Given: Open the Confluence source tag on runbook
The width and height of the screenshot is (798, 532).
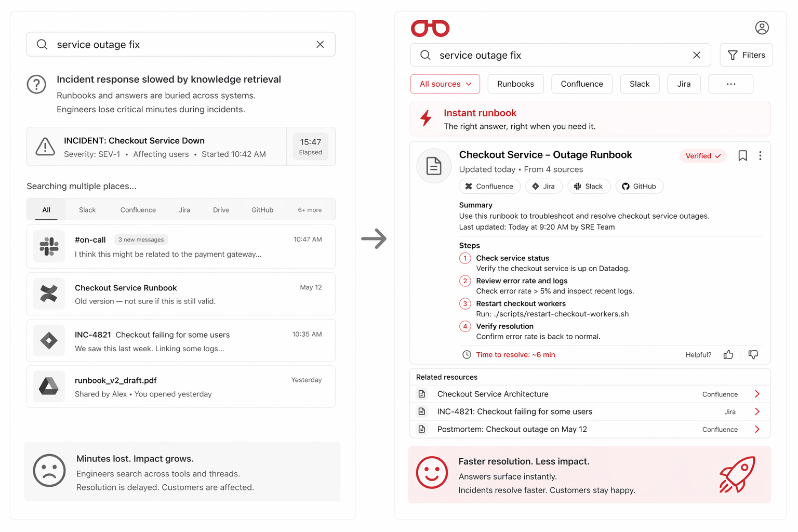Looking at the screenshot, I should click(x=489, y=187).
